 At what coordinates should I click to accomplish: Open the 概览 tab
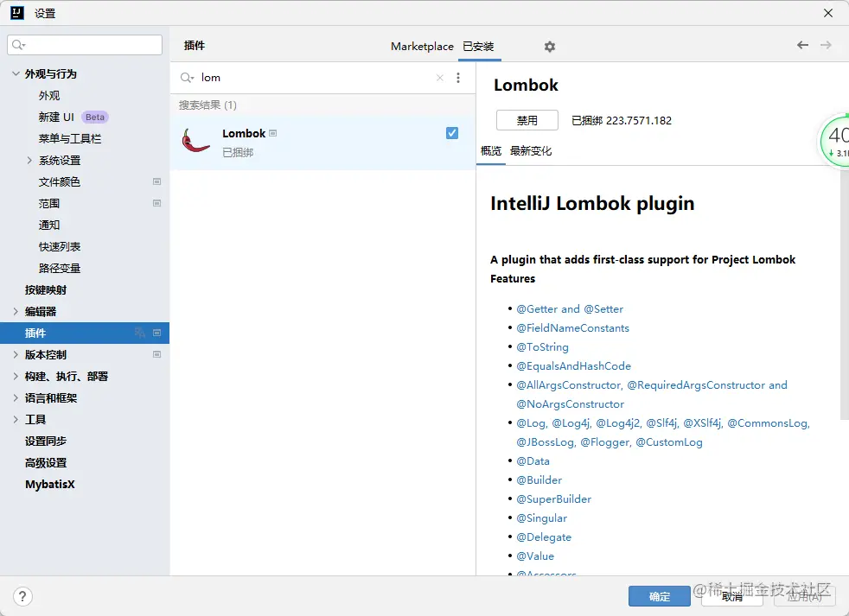click(491, 151)
